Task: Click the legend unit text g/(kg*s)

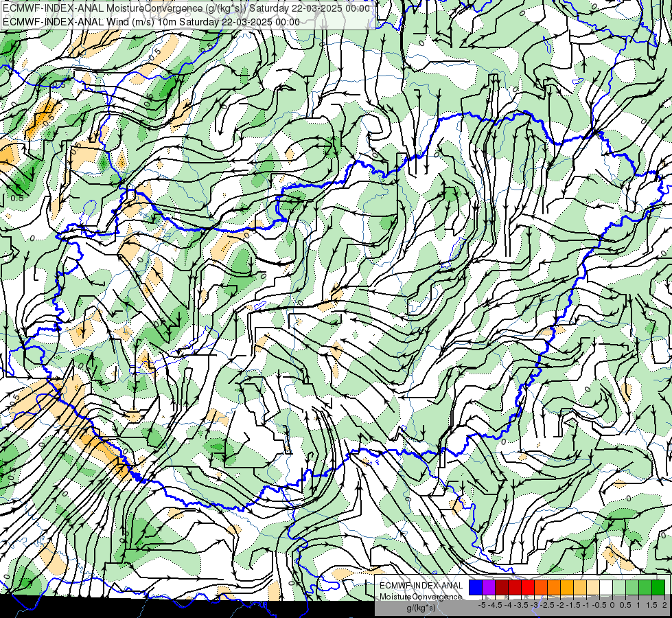Action: tap(421, 608)
